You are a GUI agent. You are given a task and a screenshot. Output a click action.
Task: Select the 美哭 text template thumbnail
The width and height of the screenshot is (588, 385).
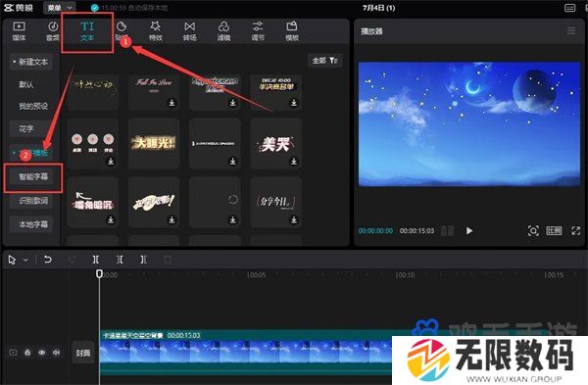pos(276,144)
